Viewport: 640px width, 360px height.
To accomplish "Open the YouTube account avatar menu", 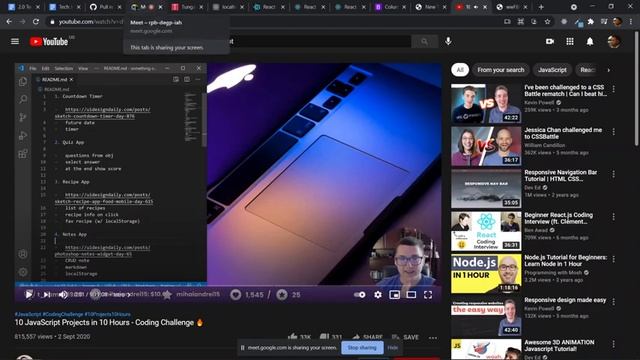I will tap(614, 41).
